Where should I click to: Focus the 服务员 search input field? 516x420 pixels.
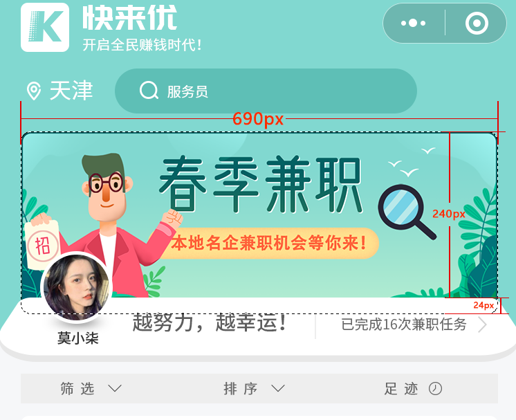266,91
